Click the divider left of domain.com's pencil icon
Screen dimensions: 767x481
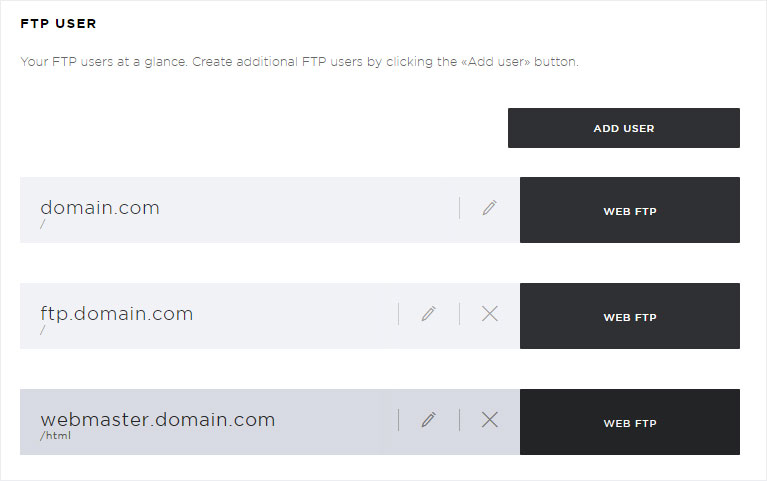(x=459, y=208)
